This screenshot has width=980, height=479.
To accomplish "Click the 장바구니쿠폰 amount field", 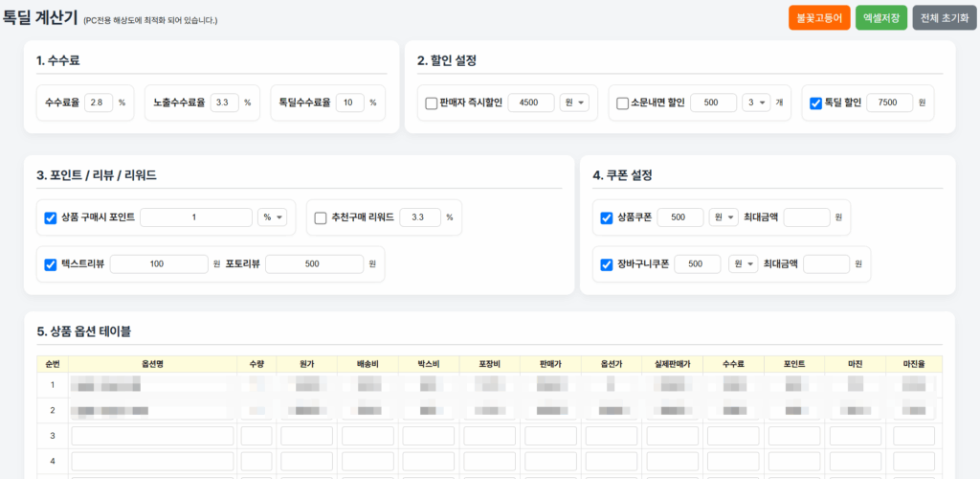I will click(x=698, y=264).
